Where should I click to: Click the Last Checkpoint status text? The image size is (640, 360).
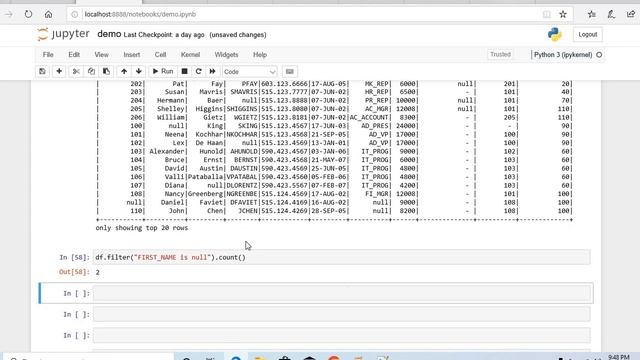coord(164,35)
